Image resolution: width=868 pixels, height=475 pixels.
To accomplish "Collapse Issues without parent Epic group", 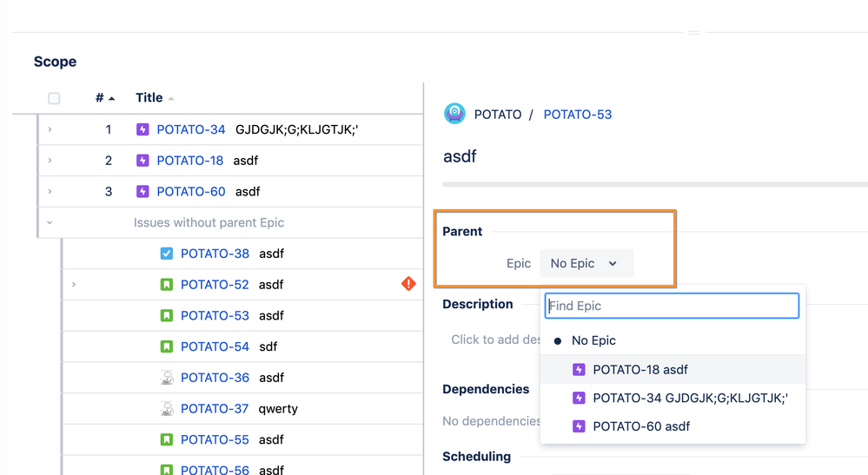I will (x=50, y=222).
